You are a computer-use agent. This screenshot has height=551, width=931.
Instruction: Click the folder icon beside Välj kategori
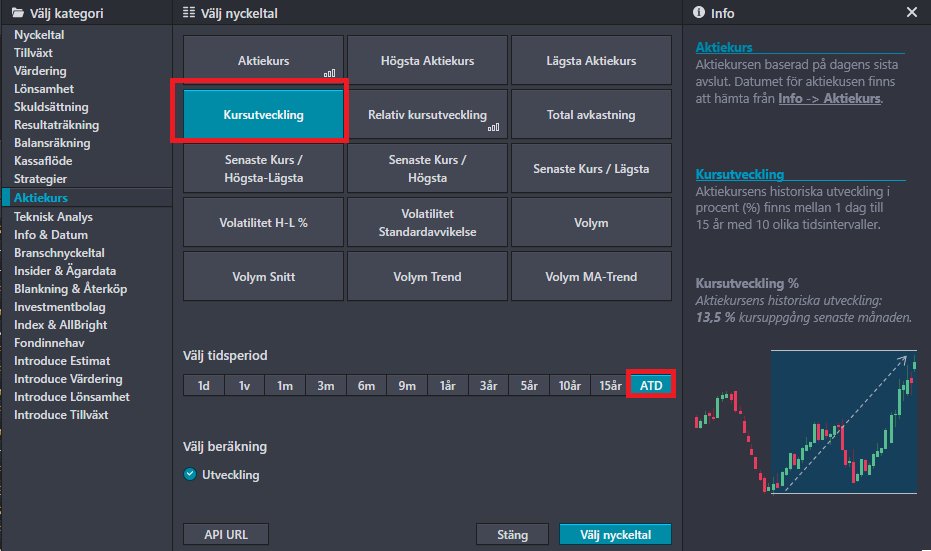[x=18, y=12]
